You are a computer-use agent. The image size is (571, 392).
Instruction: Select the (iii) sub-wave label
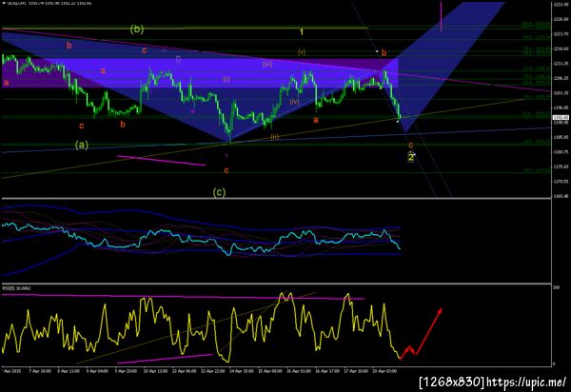(x=267, y=64)
